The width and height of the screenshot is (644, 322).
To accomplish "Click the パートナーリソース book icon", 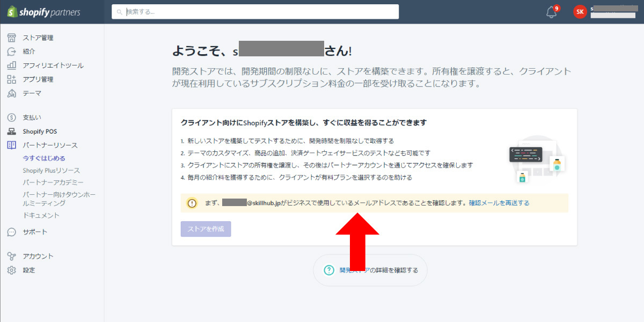I will pos(12,145).
